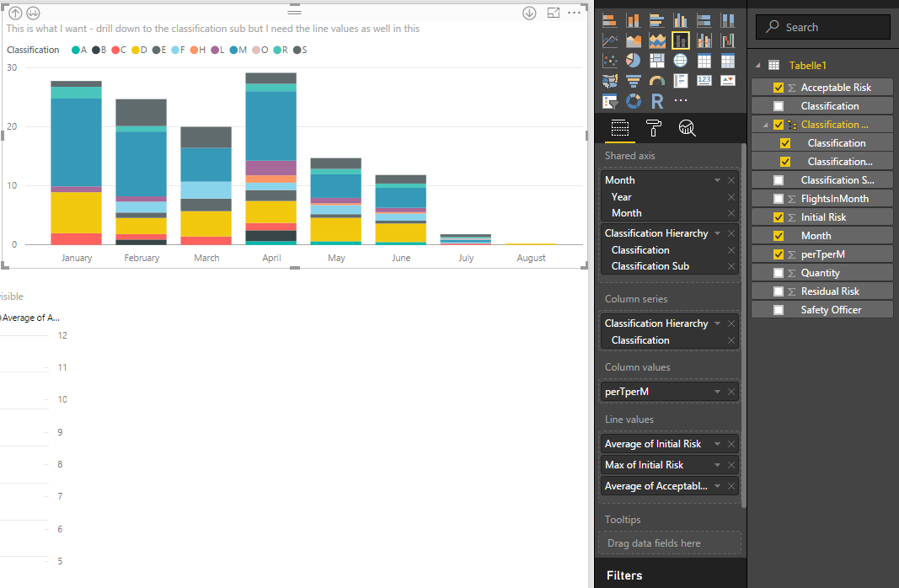Remove Max of Initial Risk line value
This screenshot has height=588, width=899.
731,465
